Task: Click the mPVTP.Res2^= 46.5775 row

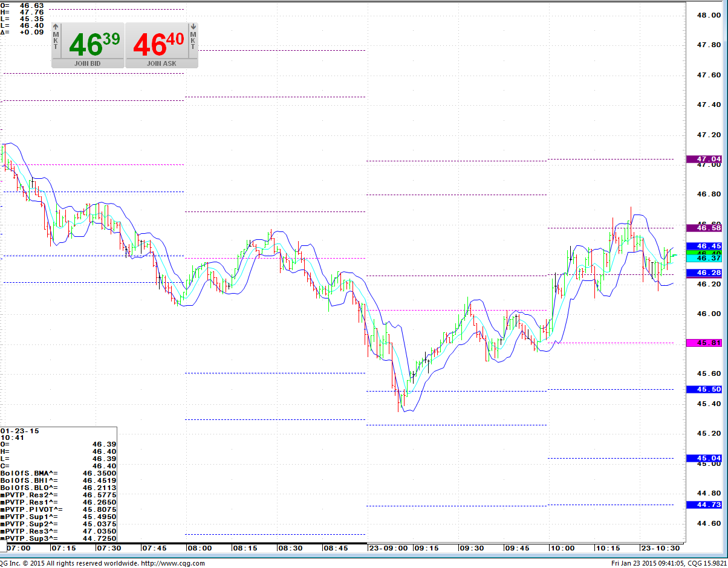Action: (x=59, y=495)
